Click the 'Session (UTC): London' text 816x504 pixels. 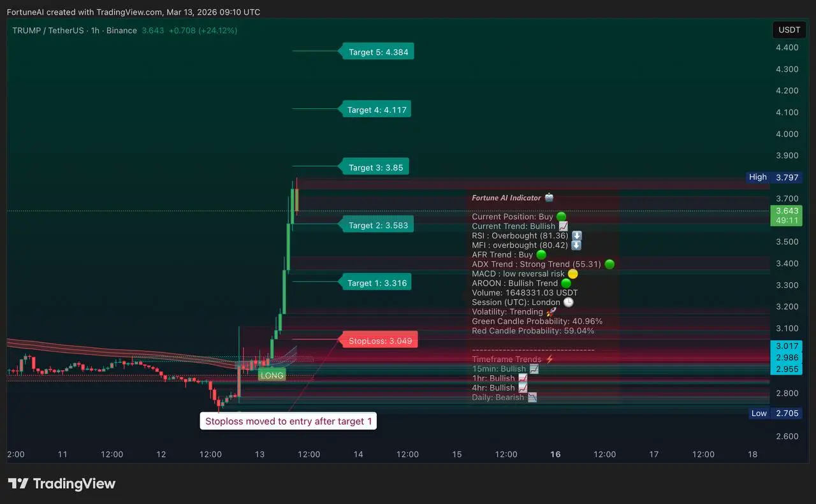(516, 302)
